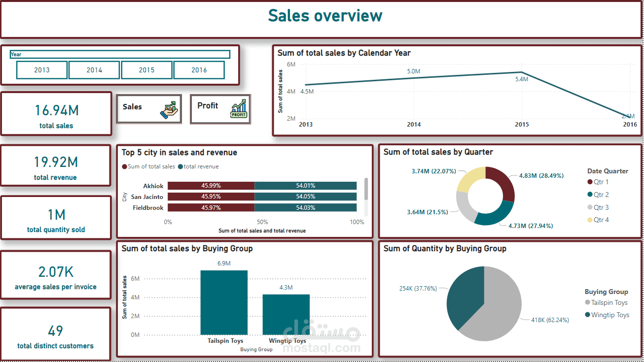The height and width of the screenshot is (362, 644).
Task: Select Fieldbrook sales segment 45.97%
Action: 211,208
